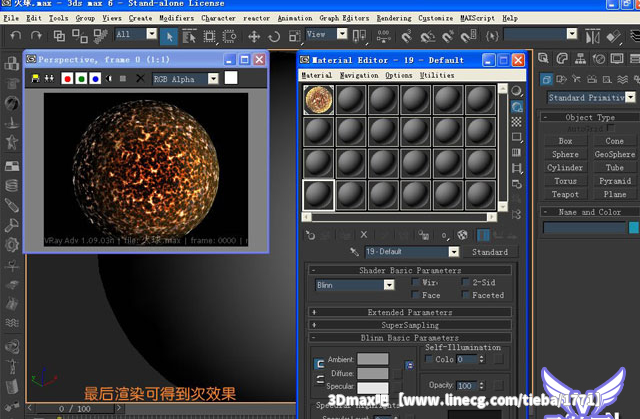Open the MAXScript menu
This screenshot has height=419, width=640.
pyautogui.click(x=477, y=18)
